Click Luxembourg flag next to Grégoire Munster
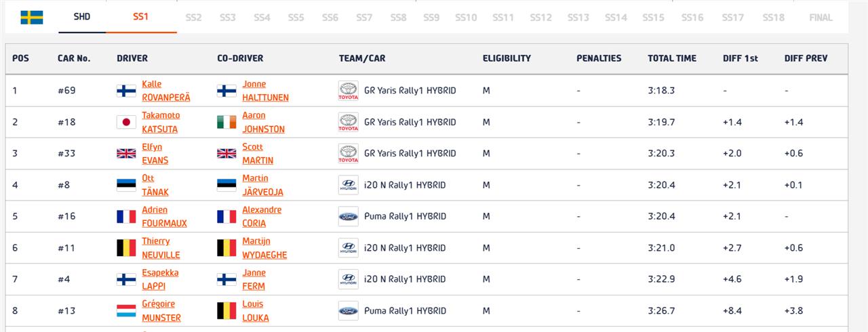This screenshot has height=332, width=868. (x=126, y=311)
